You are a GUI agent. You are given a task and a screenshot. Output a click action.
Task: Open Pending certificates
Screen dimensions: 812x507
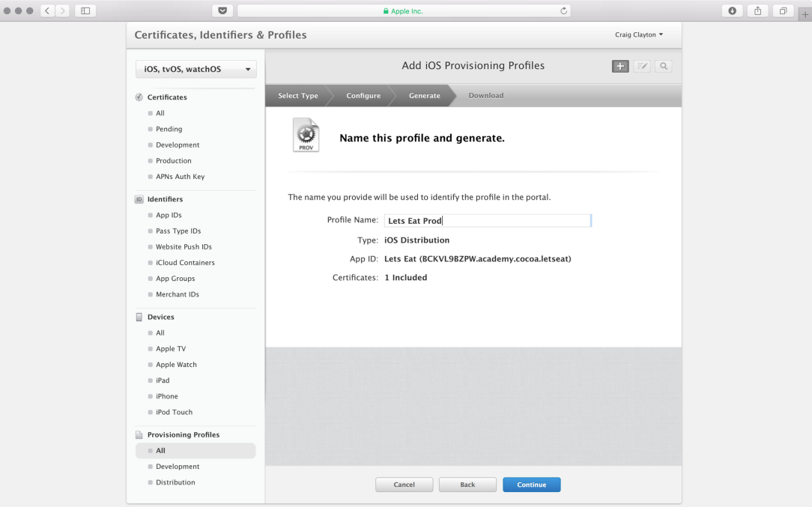[169, 129]
